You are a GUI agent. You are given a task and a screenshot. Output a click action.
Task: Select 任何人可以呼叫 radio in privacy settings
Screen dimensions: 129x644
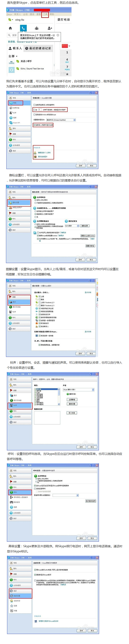[x=35, y=200]
